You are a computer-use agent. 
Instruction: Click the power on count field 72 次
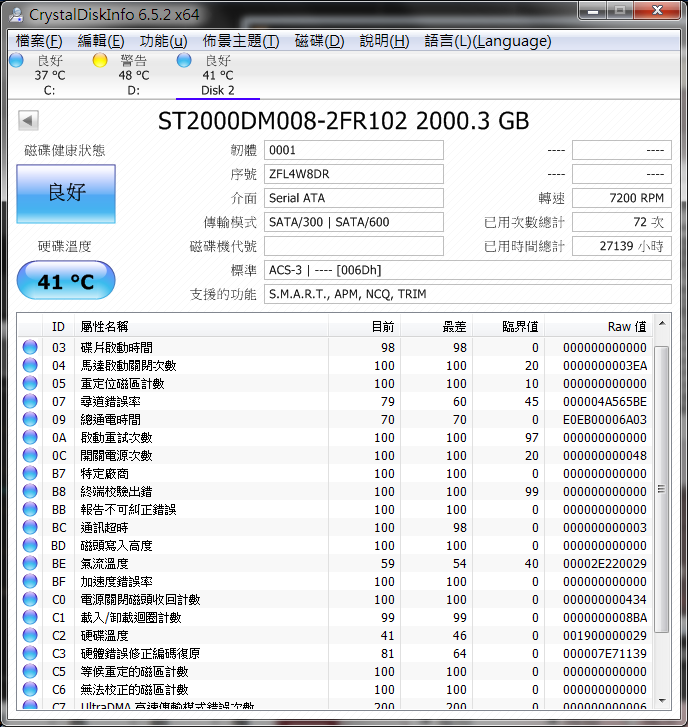[x=622, y=222]
